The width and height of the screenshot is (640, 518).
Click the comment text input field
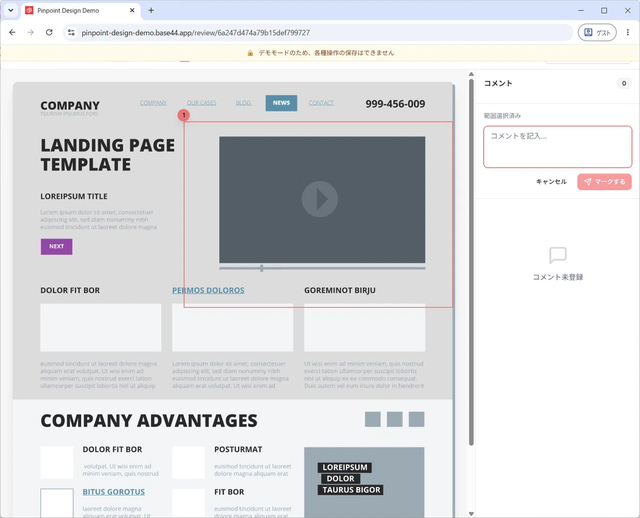(558, 147)
